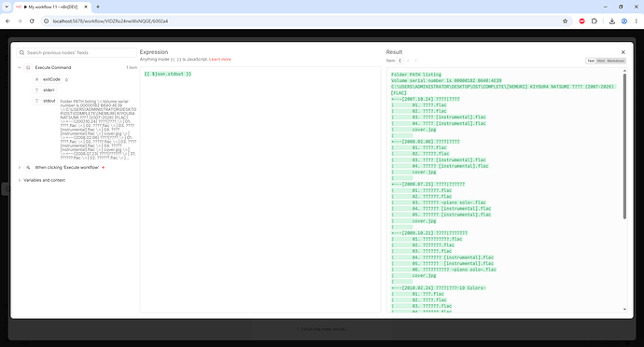Reload the browser page
Image resolution: width=644 pixels, height=347 pixels.
click(32, 21)
